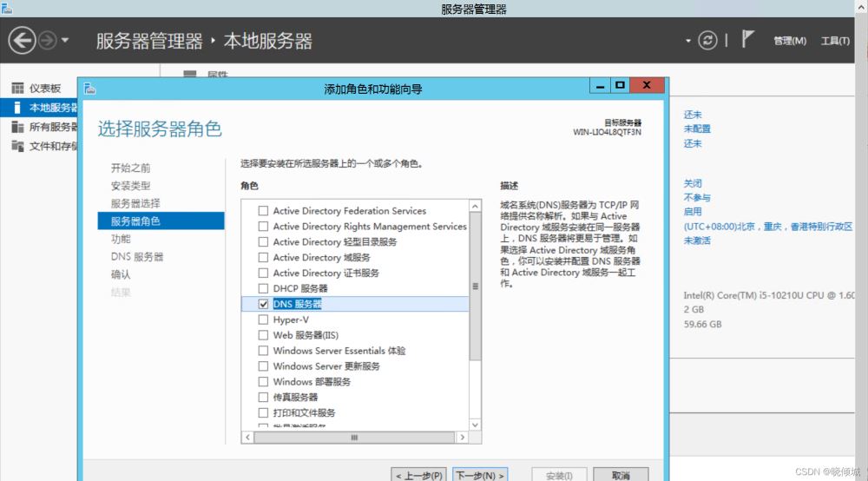Screen dimensions: 868x481
Task: Click the refresh icon in Server Manager header
Action: (x=707, y=41)
